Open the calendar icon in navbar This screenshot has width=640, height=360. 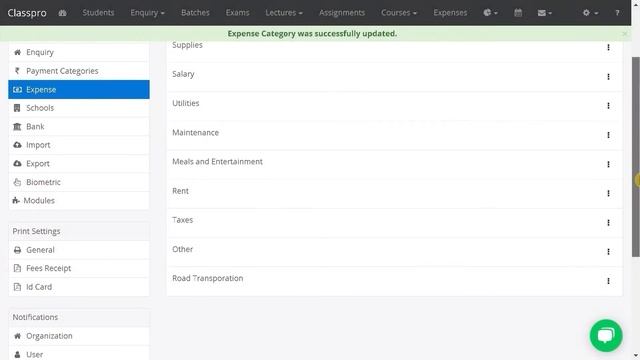point(518,13)
